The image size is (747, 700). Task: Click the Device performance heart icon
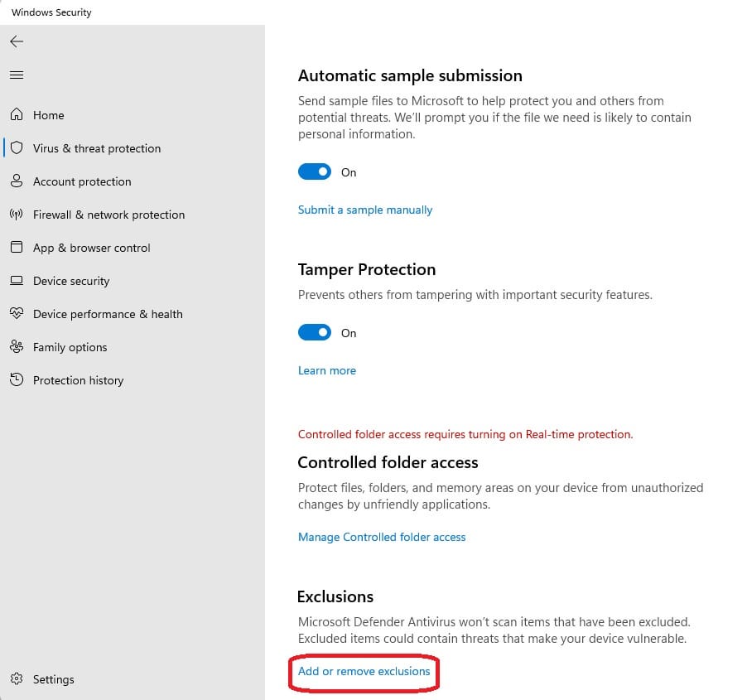pos(17,313)
